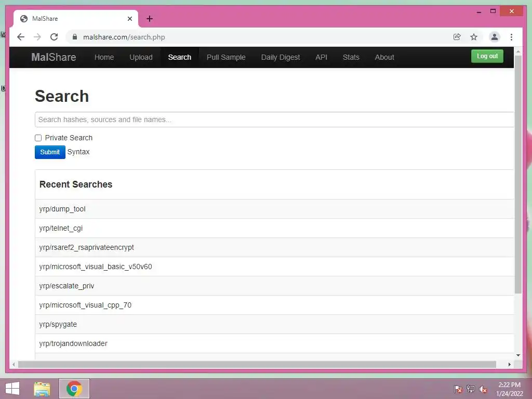This screenshot has height=399, width=532.
Task: Click the padlock site info icon
Action: [x=75, y=37]
